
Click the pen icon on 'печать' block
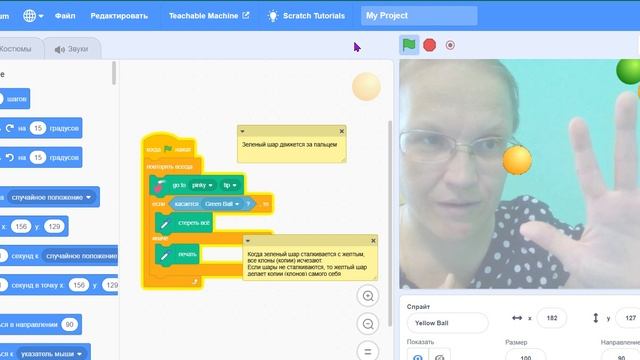(x=164, y=256)
